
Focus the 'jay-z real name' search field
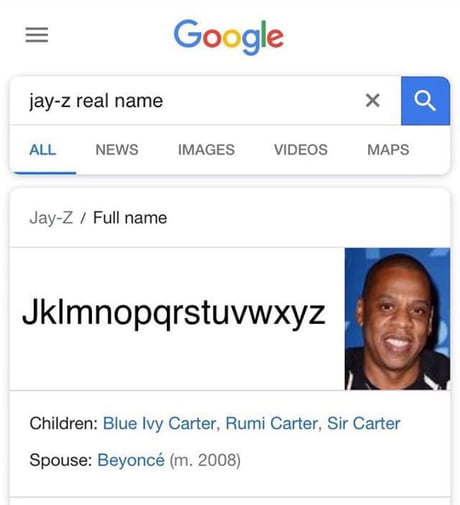coord(187,101)
